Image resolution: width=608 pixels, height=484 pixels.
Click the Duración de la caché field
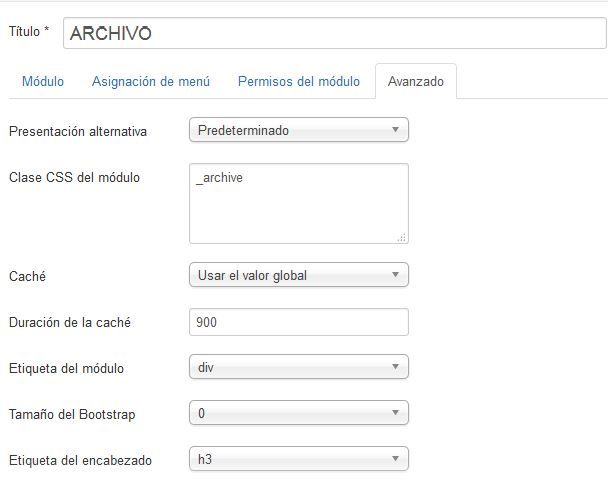click(299, 322)
